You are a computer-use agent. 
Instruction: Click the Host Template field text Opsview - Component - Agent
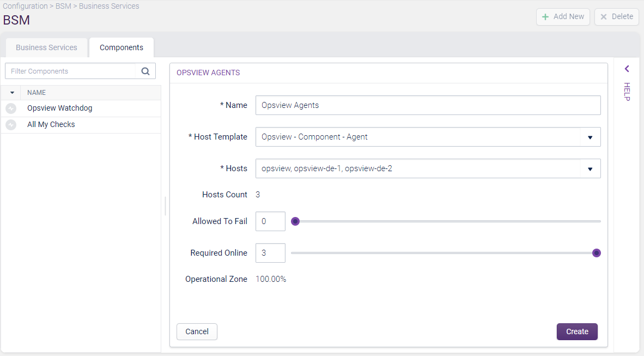pyautogui.click(x=314, y=137)
